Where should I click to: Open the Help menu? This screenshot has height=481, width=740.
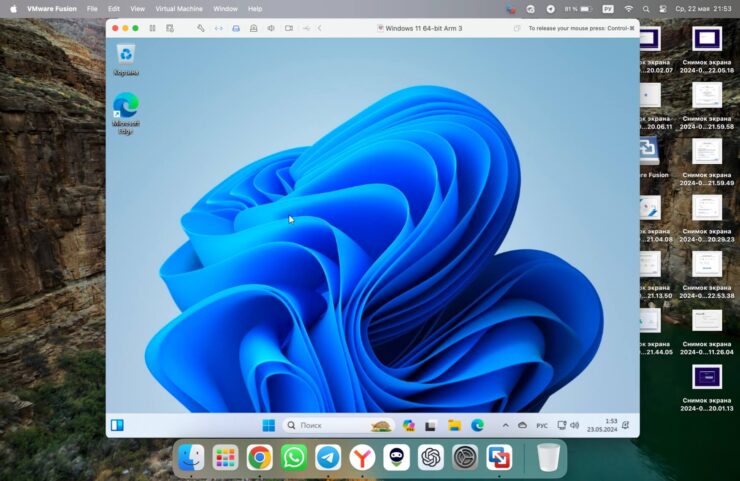255,8
